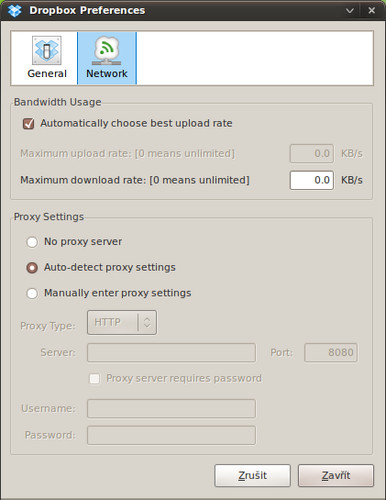Viewport: 386px width, 500px height.
Task: Click the Dropbox logo in title bar
Action: (x=15, y=11)
